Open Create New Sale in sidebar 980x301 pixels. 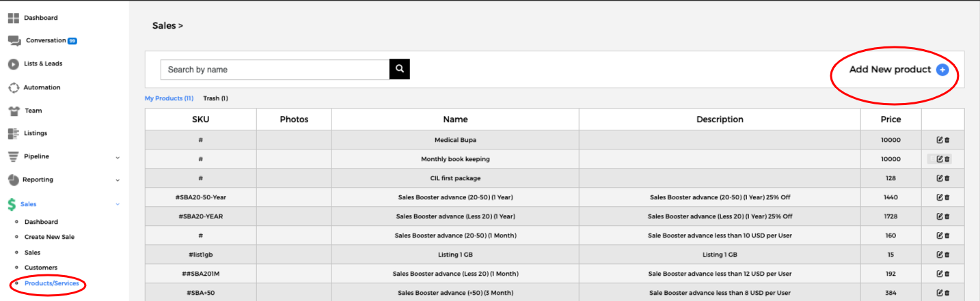point(49,237)
